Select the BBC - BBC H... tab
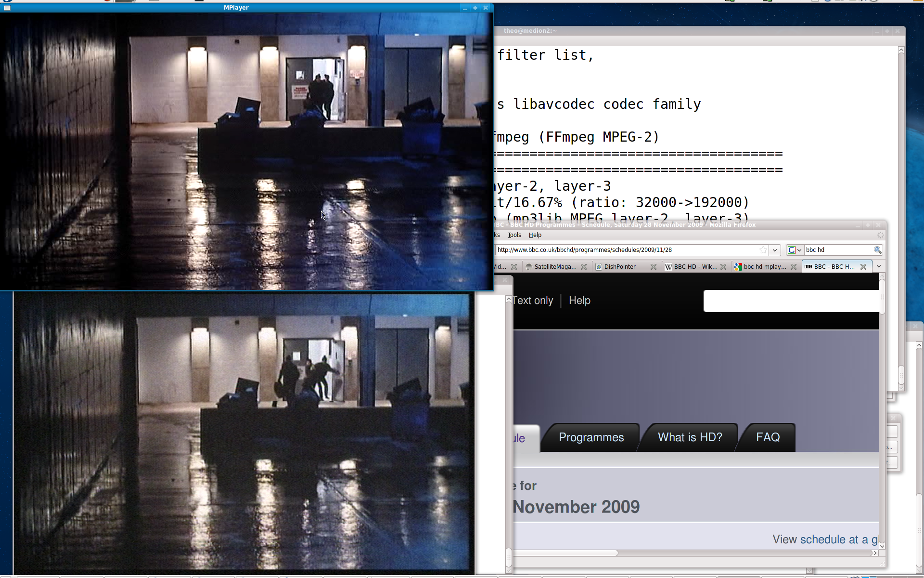The image size is (924, 578). [x=836, y=267]
